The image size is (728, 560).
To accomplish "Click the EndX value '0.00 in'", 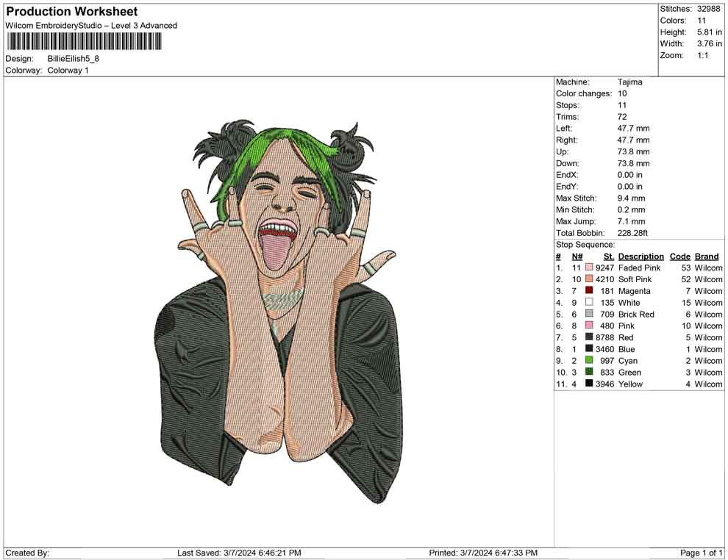I will click(630, 175).
